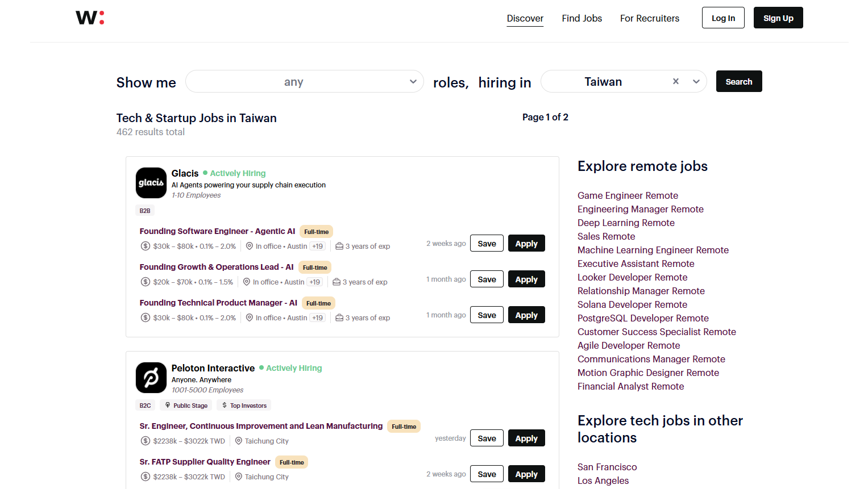Save the Sr. Engineer Continuous Improvement job
The image size is (868, 489).
pyautogui.click(x=487, y=438)
